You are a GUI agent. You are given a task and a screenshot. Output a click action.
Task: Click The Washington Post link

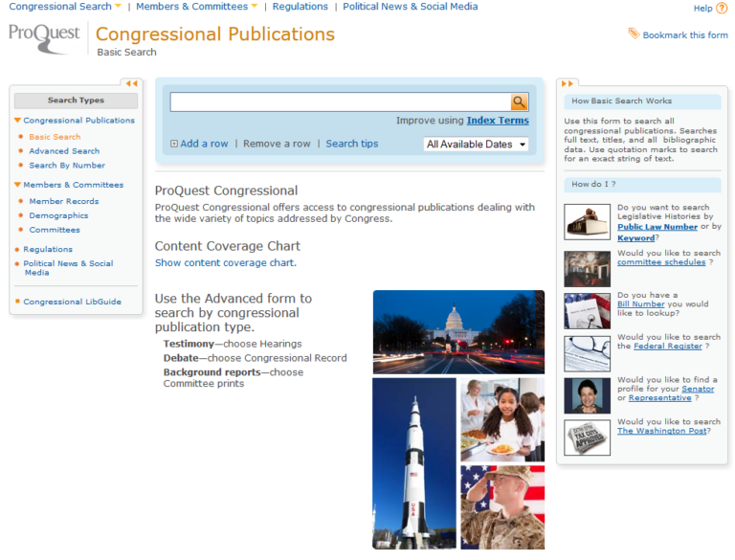click(662, 431)
